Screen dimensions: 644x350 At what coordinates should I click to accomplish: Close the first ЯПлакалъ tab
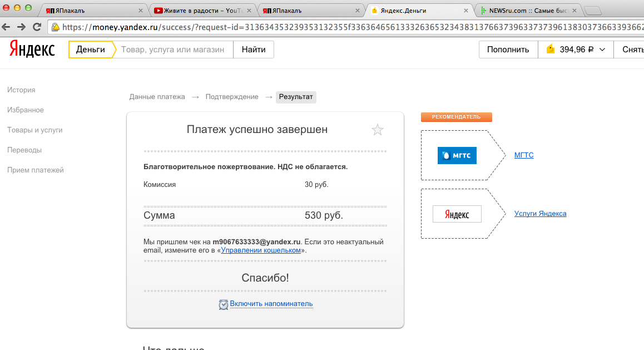141,11
